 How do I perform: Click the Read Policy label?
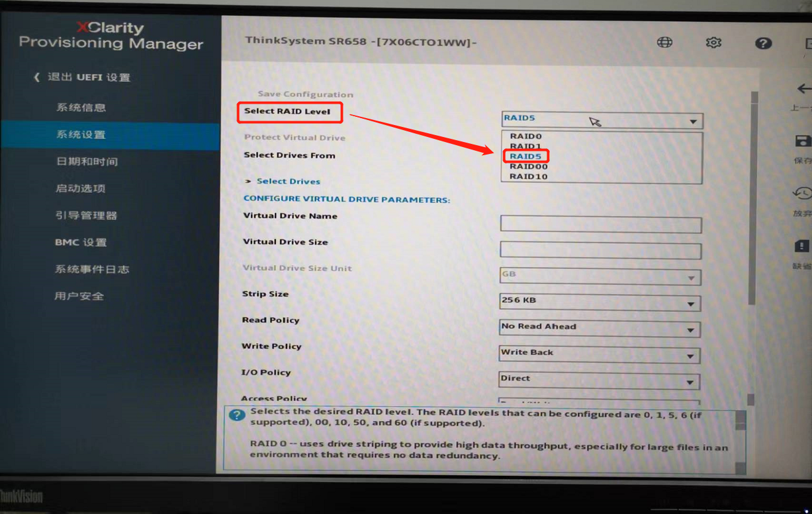[x=270, y=320]
